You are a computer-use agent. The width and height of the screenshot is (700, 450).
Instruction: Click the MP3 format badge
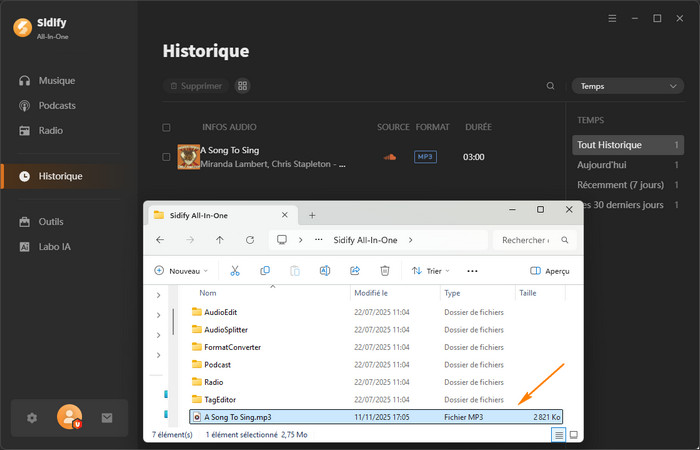click(425, 157)
